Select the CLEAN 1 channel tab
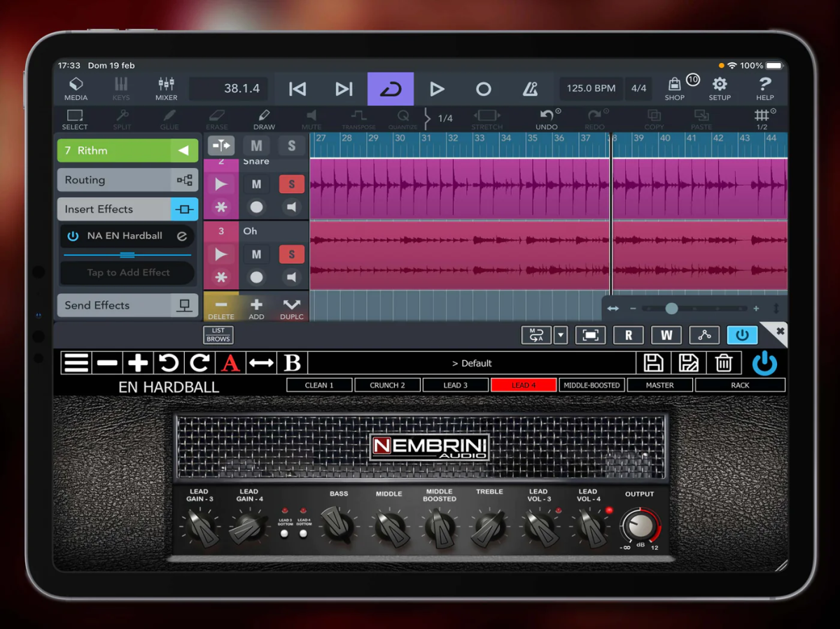The image size is (840, 629). pyautogui.click(x=319, y=385)
